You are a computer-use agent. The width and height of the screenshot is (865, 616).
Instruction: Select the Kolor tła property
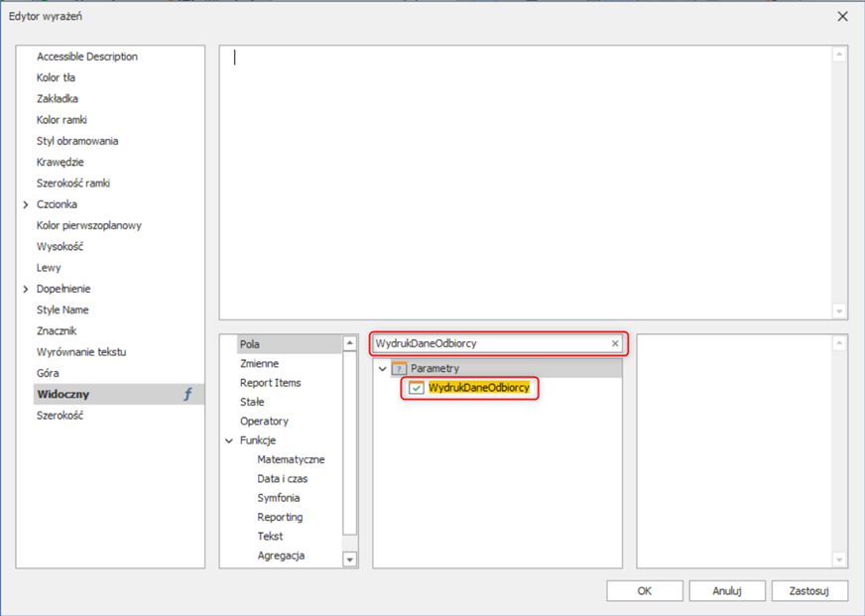[x=57, y=77]
